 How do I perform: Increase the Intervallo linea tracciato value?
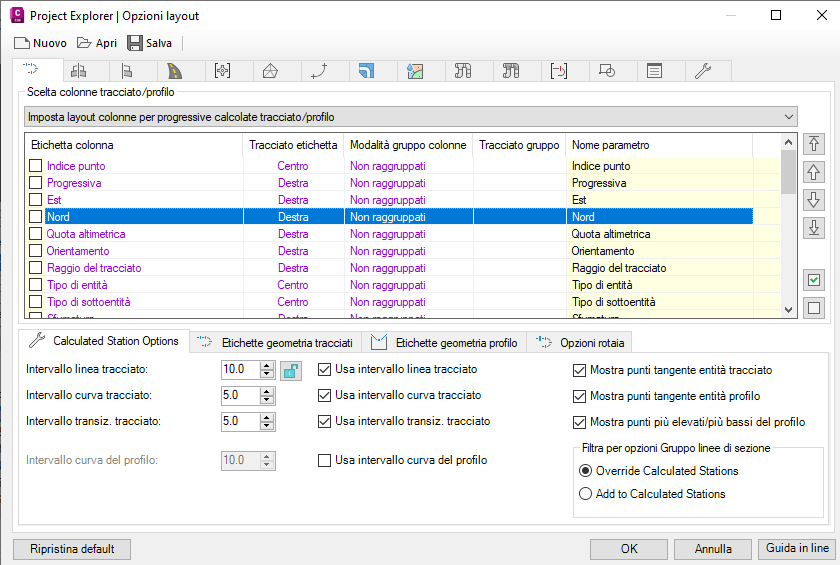click(x=267, y=365)
